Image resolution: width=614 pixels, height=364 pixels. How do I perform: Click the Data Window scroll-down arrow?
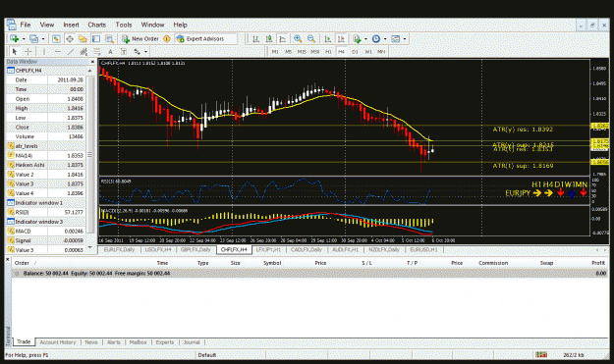coord(90,247)
